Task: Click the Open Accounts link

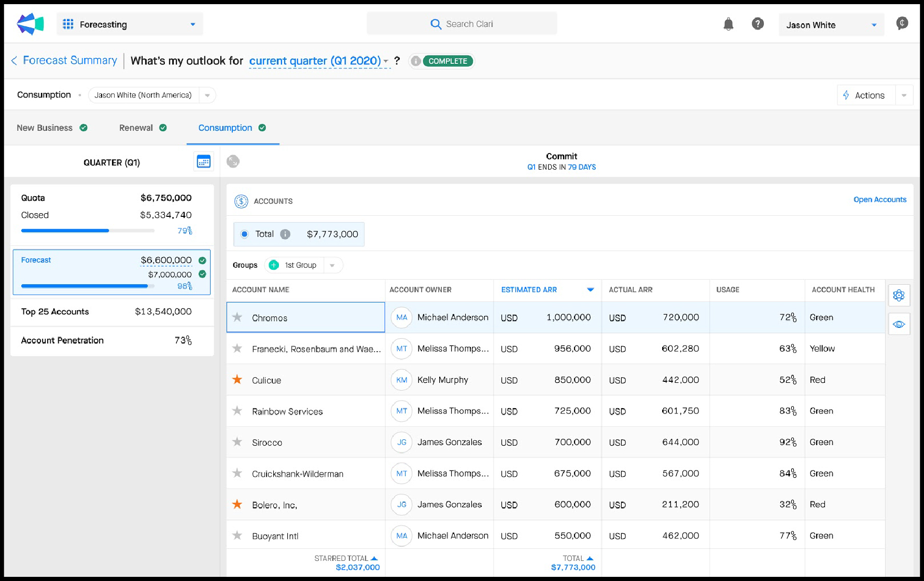Action: pos(879,200)
